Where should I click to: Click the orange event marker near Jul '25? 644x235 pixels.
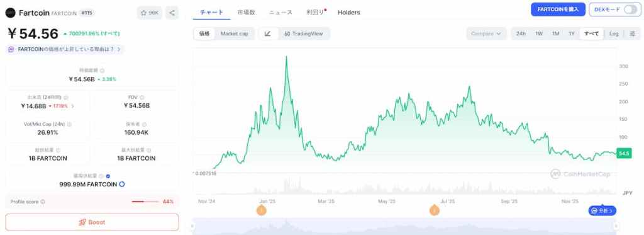pos(435,210)
